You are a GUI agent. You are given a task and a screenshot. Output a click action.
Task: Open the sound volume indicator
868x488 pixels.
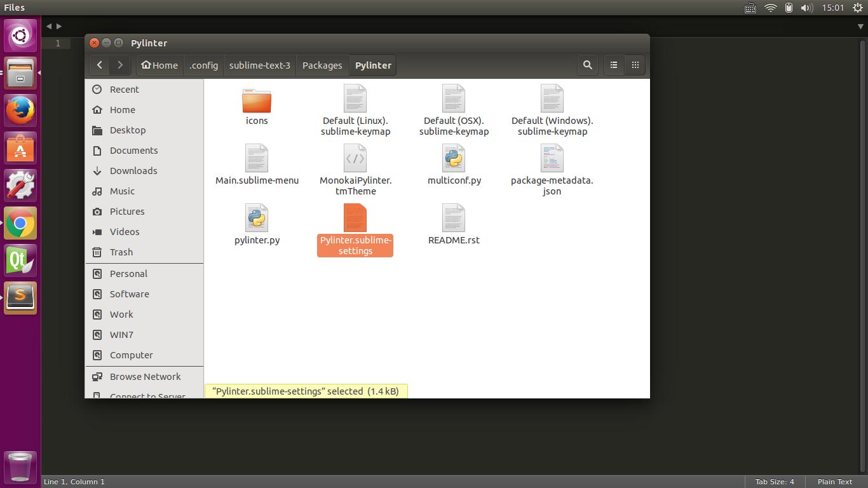(807, 8)
